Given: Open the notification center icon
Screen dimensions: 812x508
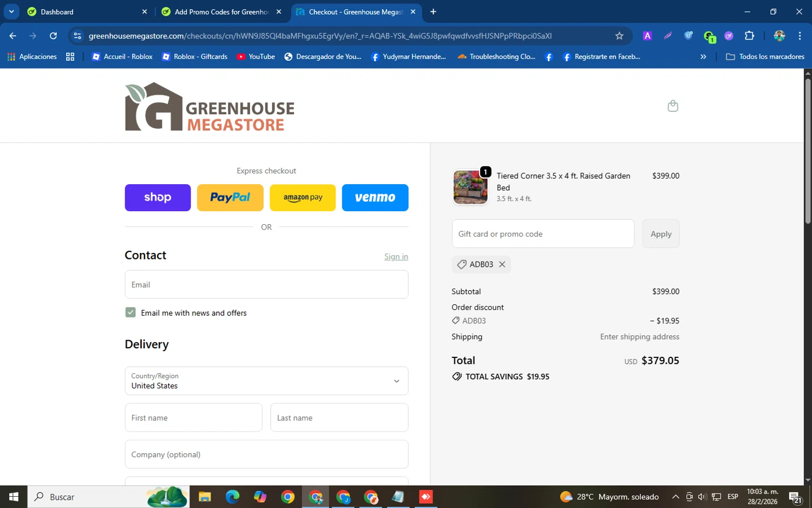Looking at the screenshot, I should click(x=795, y=497).
